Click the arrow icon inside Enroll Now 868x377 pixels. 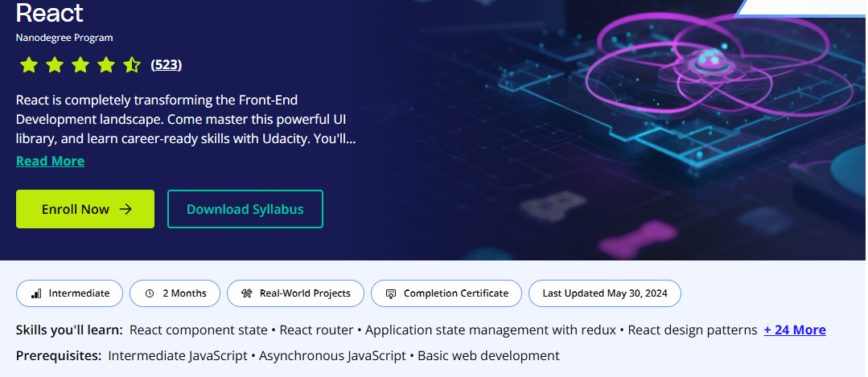pyautogui.click(x=125, y=209)
